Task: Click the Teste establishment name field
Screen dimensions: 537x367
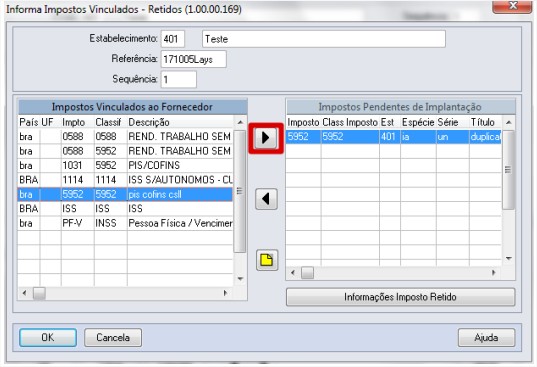Action: 324,39
